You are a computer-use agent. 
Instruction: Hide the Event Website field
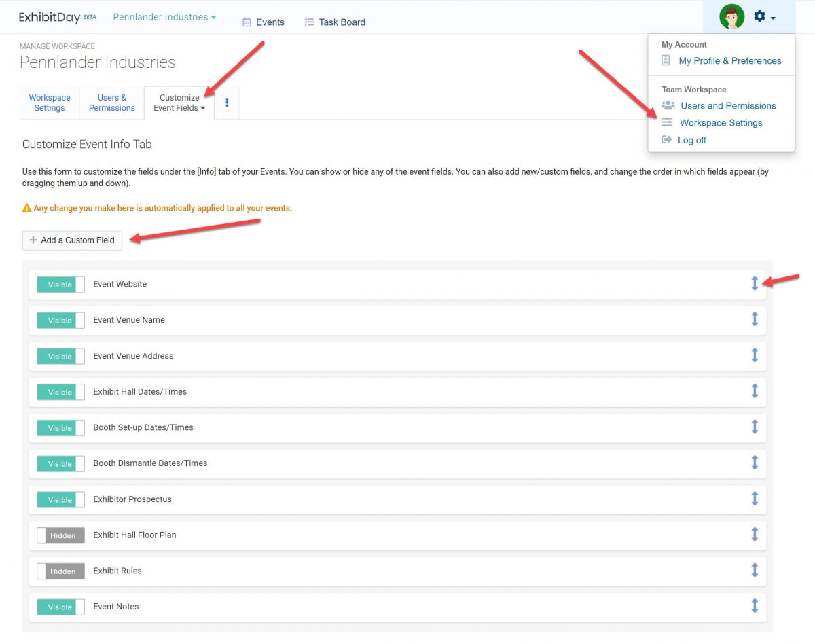[x=60, y=285]
